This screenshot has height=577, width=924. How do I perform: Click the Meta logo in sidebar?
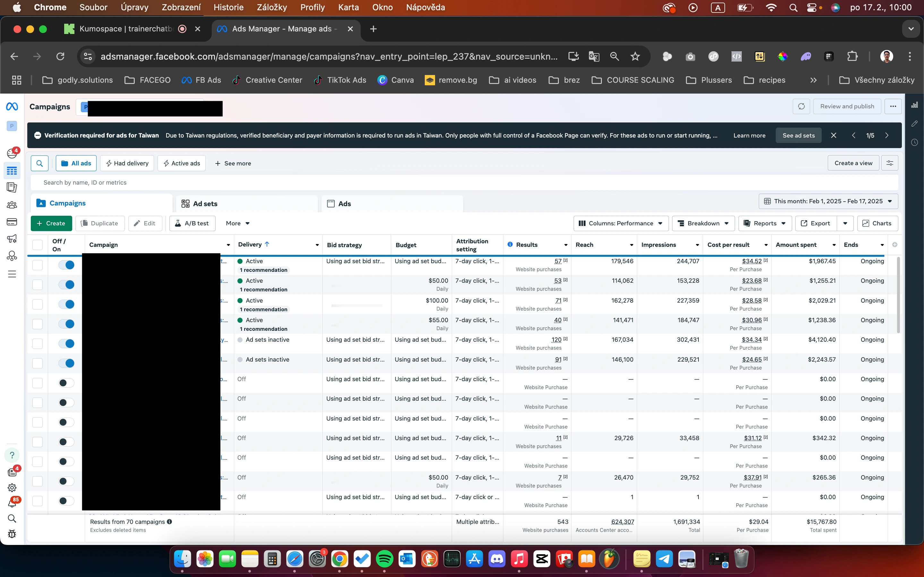click(12, 106)
